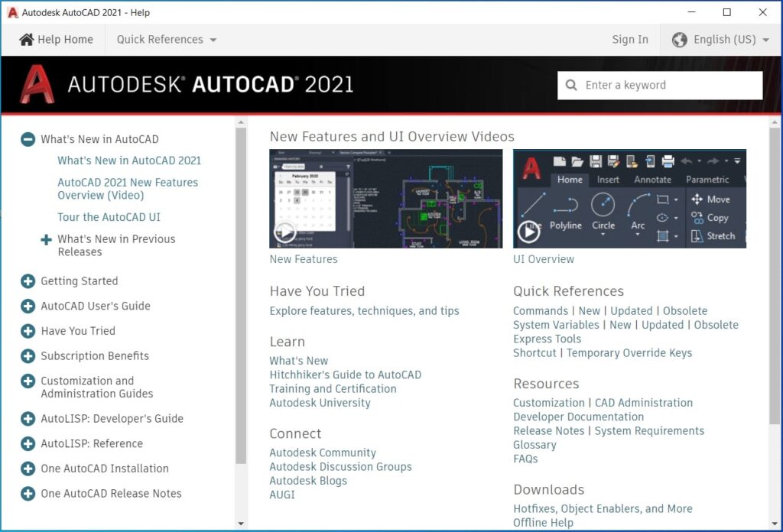Click the New Features video thumbnail
The width and height of the screenshot is (783, 532).
click(385, 199)
